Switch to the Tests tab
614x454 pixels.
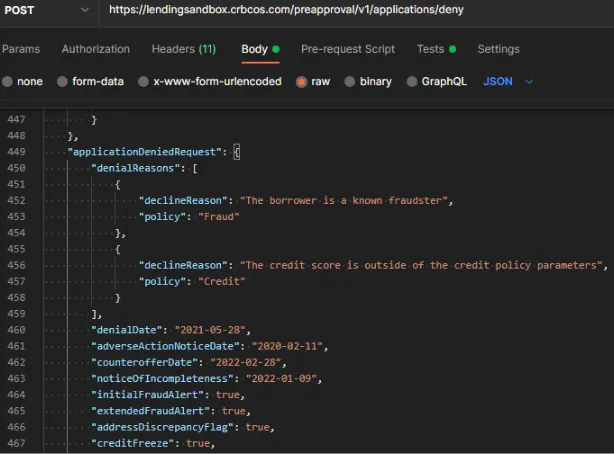pyautogui.click(x=436, y=49)
